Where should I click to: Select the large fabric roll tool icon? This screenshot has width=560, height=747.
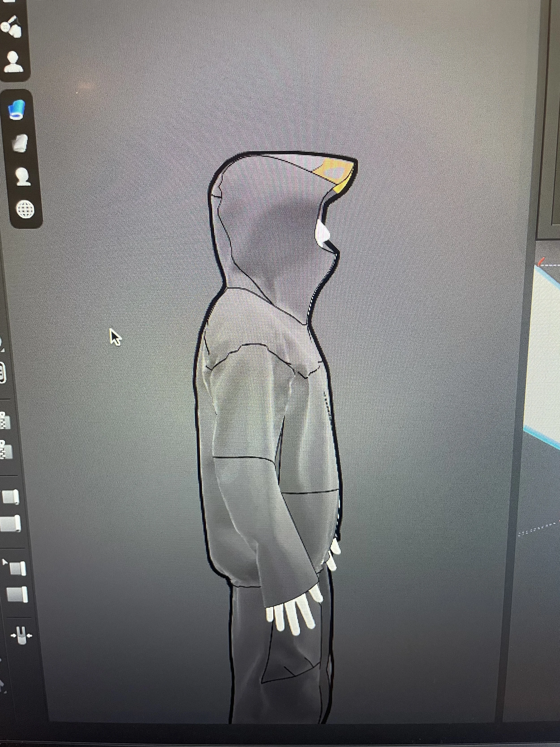click(x=10, y=524)
